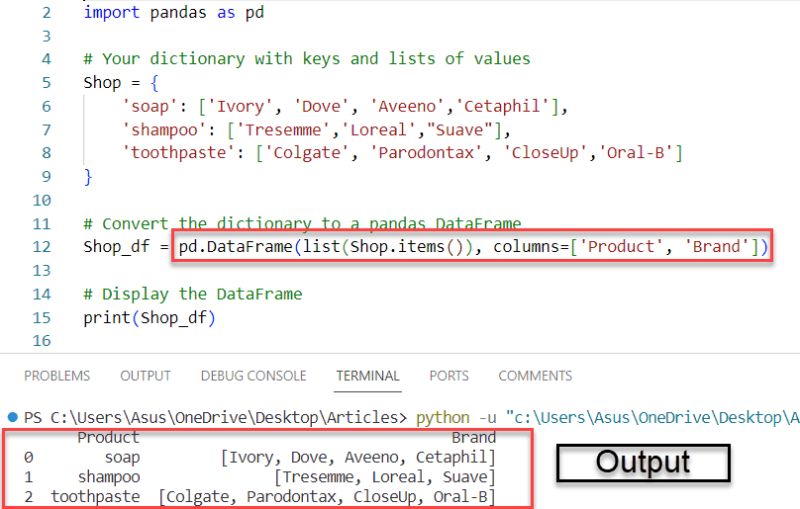Click the 'Shop = {' code line
The height and width of the screenshot is (509, 800).
click(x=121, y=83)
